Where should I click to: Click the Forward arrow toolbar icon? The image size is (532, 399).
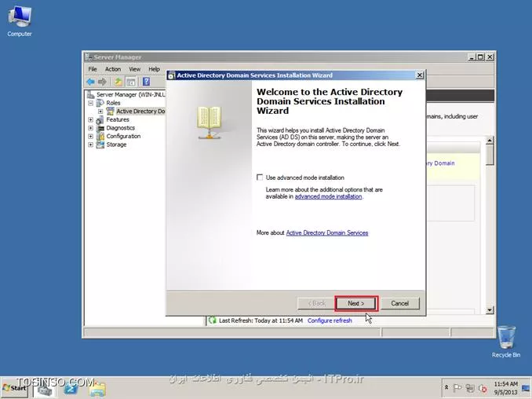[x=102, y=82]
